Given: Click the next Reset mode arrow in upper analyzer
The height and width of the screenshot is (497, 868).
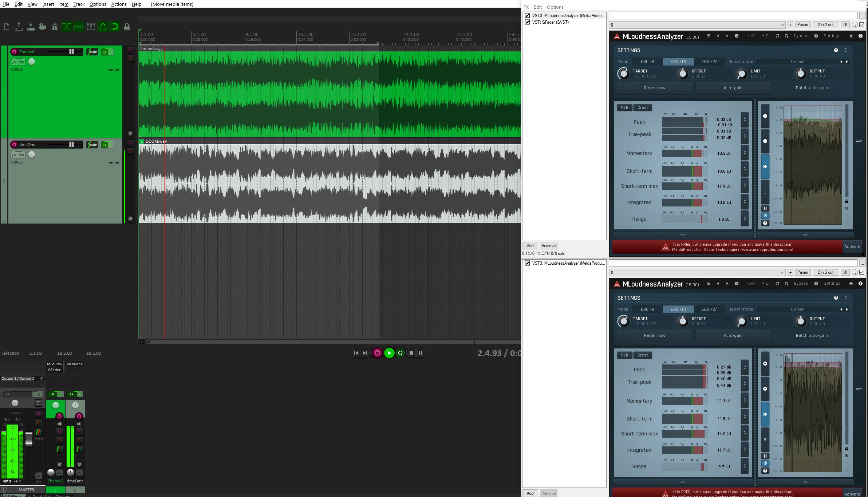Looking at the screenshot, I should point(847,62).
